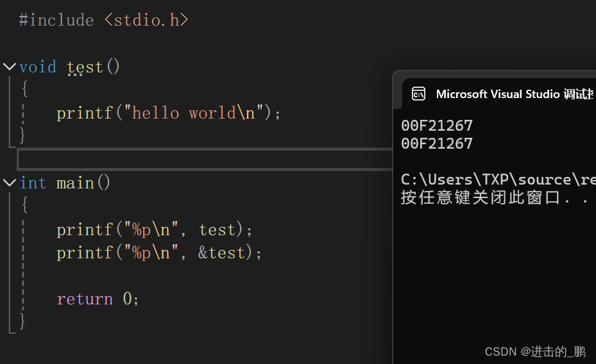Click the opening brace of test function
The image size is (596, 364).
[x=25, y=89]
